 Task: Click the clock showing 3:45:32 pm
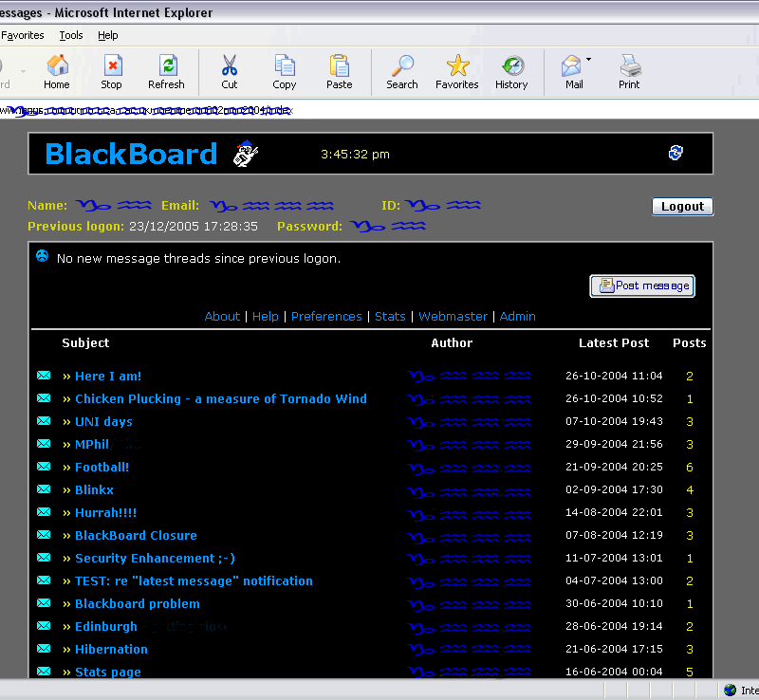point(355,155)
